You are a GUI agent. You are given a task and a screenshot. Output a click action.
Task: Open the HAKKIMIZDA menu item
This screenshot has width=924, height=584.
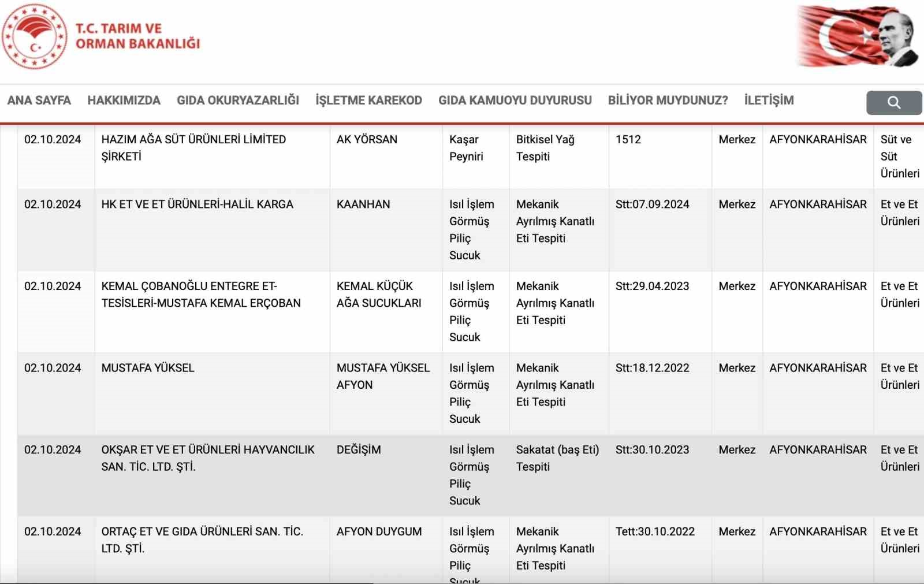coord(124,101)
